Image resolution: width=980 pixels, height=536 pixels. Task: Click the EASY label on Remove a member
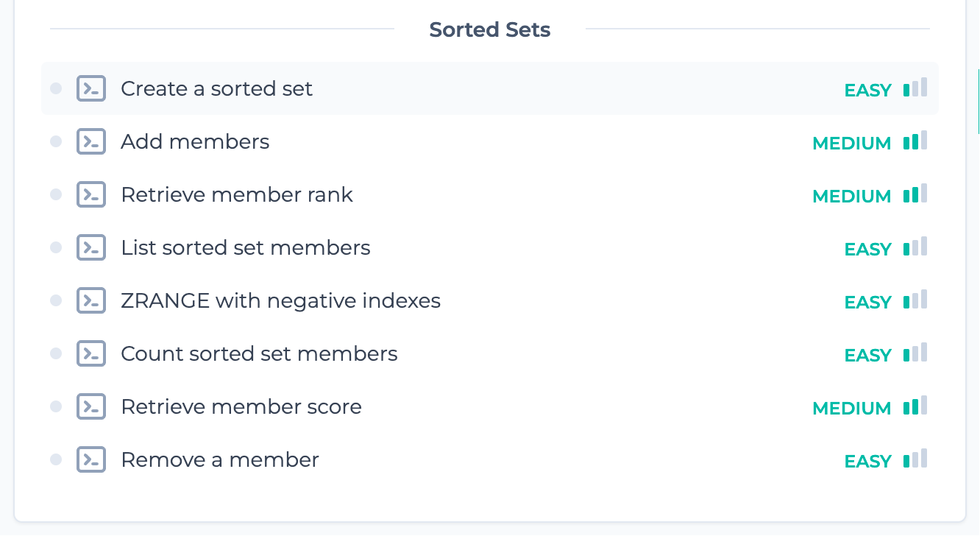point(868,461)
